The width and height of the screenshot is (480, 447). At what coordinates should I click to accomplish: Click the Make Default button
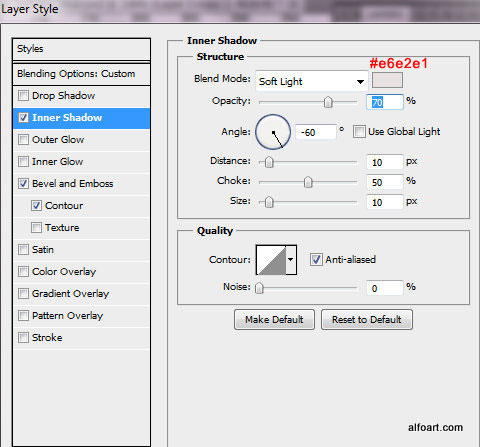(x=274, y=319)
